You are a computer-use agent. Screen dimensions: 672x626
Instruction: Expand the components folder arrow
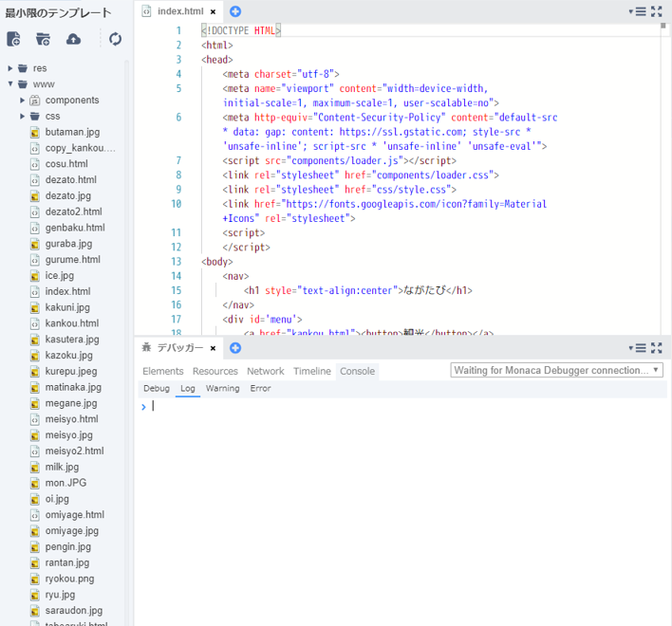point(22,101)
